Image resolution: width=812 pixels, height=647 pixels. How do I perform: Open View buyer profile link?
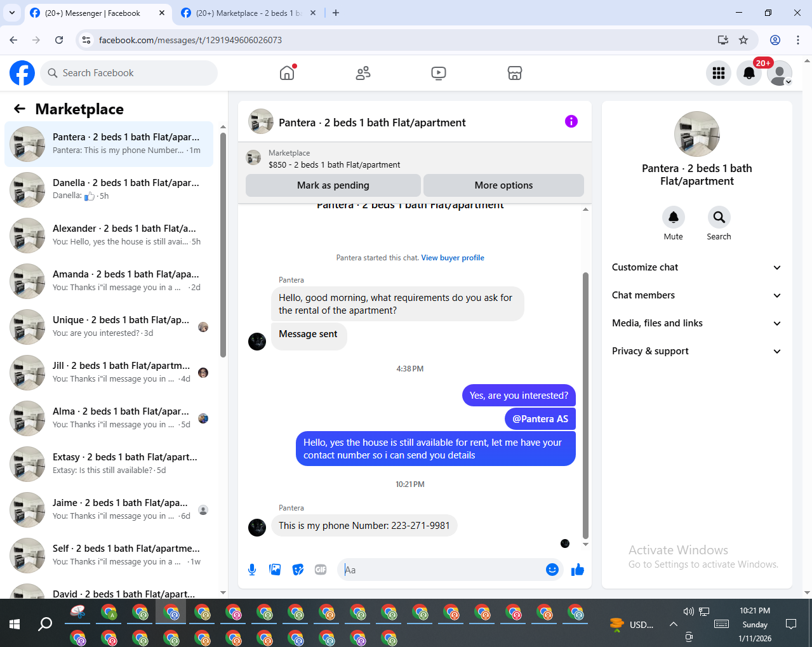click(x=453, y=258)
